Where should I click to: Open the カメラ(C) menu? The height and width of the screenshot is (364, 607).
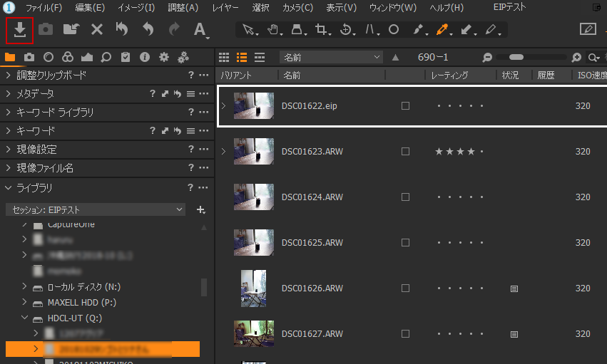point(297,8)
